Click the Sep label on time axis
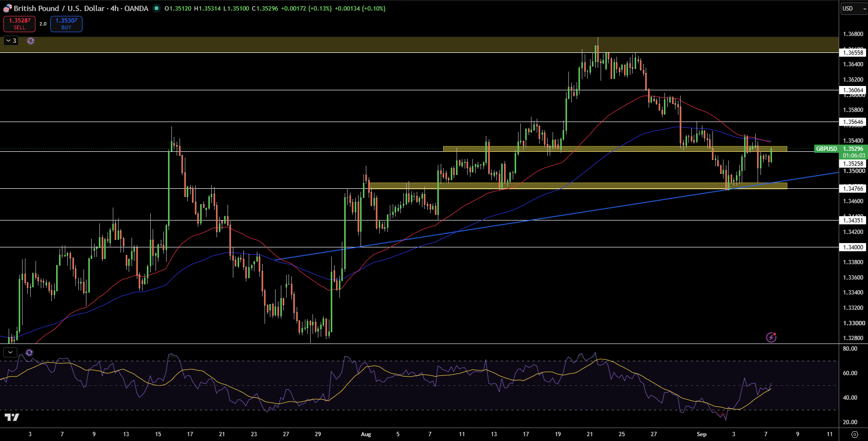This screenshot has width=868, height=441. [x=701, y=434]
